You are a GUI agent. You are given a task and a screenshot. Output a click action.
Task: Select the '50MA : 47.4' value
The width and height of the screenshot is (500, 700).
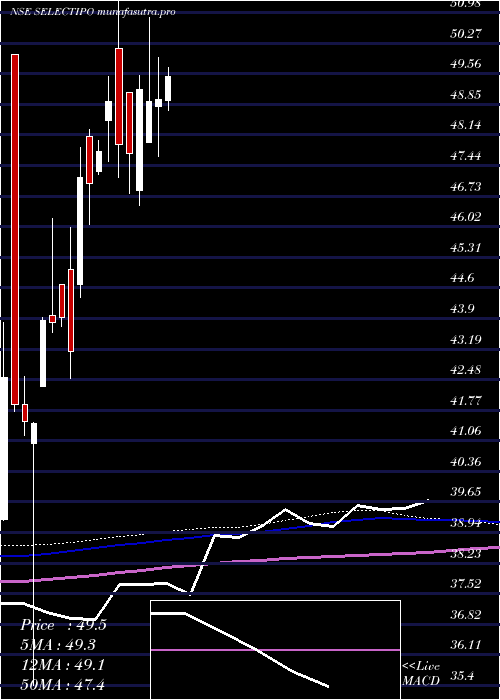pyautogui.click(x=63, y=685)
